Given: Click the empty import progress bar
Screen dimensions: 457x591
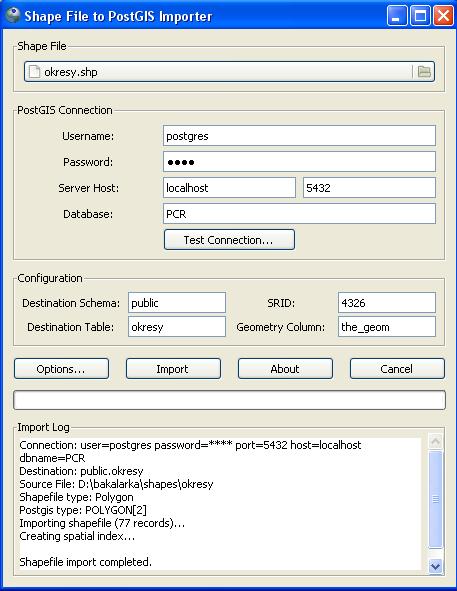Looking at the screenshot, I should click(229, 400).
